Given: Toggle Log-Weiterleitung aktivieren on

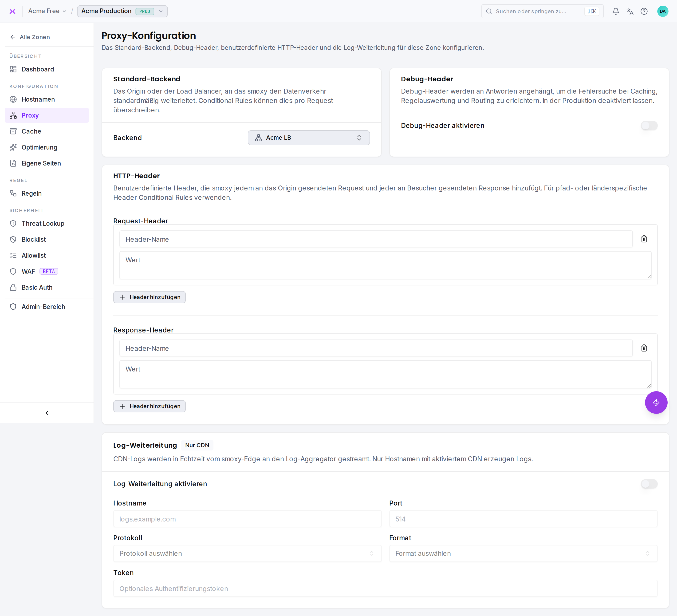Looking at the screenshot, I should [649, 484].
